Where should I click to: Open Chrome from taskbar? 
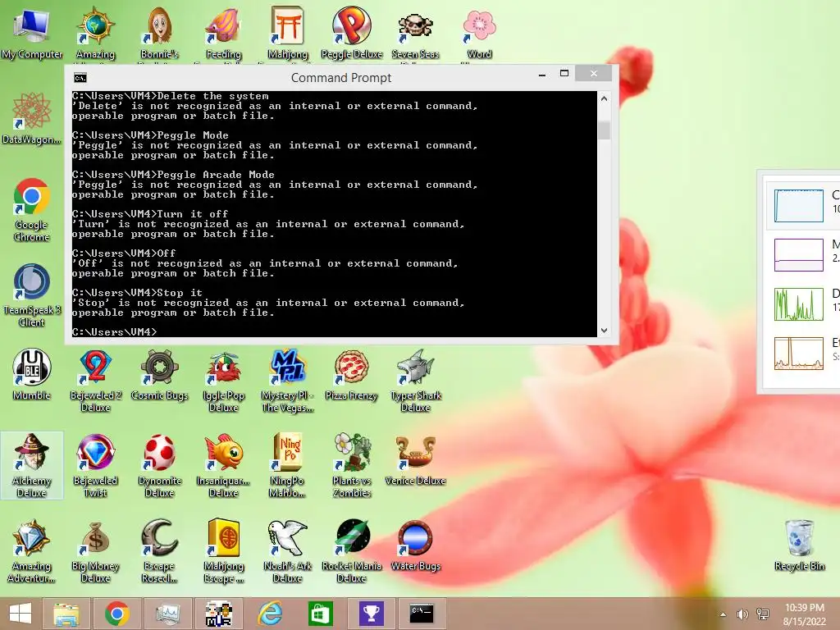point(116,614)
